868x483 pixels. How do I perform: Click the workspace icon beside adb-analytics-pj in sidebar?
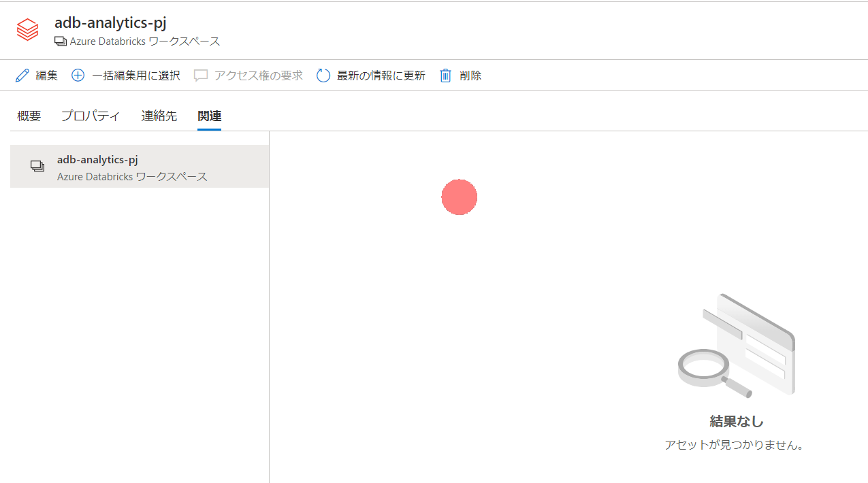(x=37, y=166)
